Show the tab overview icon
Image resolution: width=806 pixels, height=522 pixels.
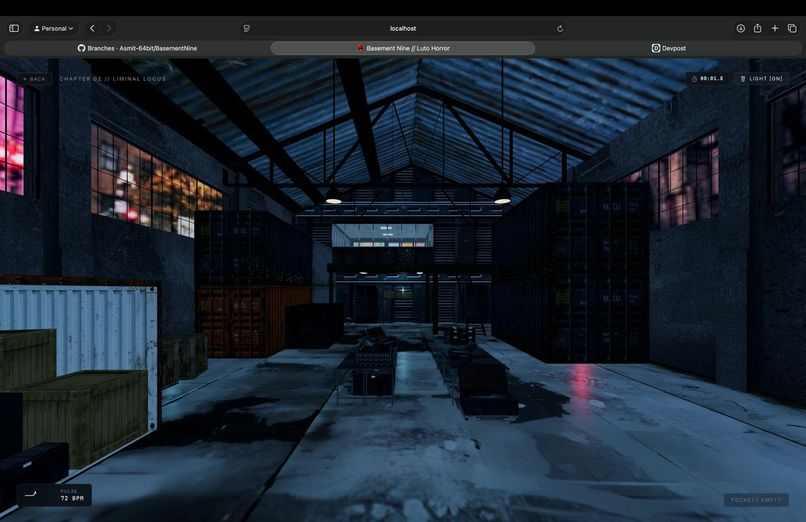(792, 28)
